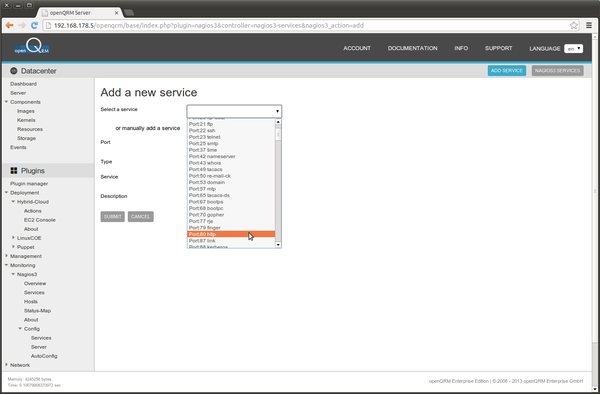The width and height of the screenshot is (600, 394).
Task: Open the ACCOUNT menu
Action: coord(357,48)
